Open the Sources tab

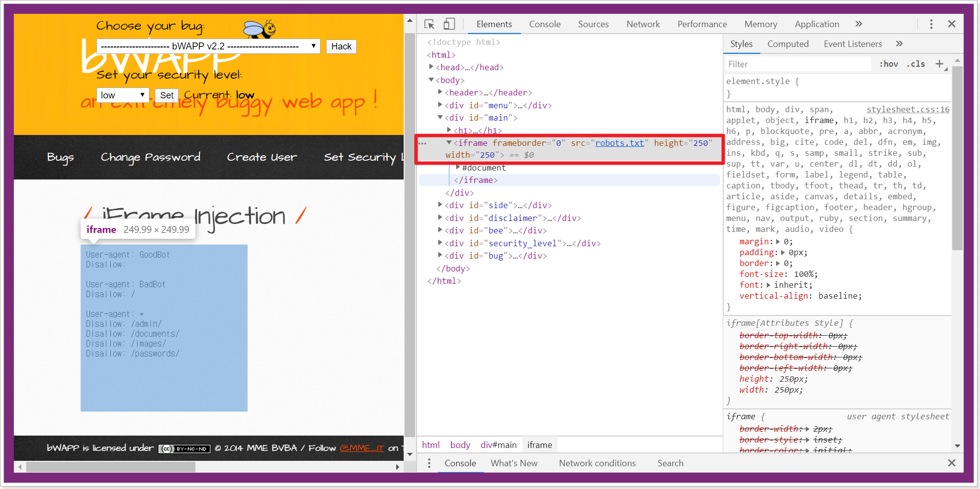593,24
